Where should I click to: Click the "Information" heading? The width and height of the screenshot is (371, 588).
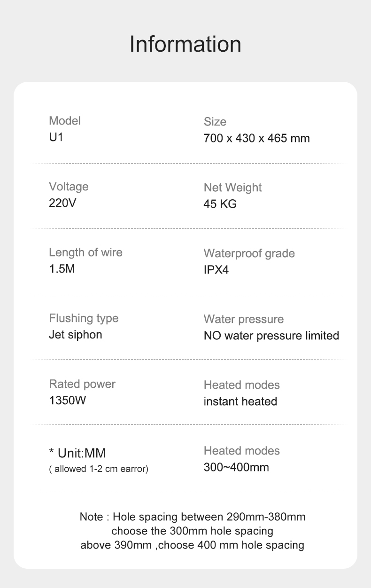185,44
